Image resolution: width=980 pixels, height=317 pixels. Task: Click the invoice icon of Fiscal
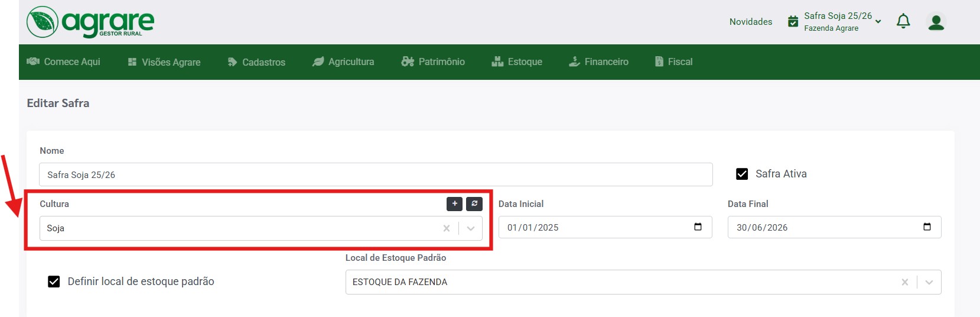(x=659, y=62)
